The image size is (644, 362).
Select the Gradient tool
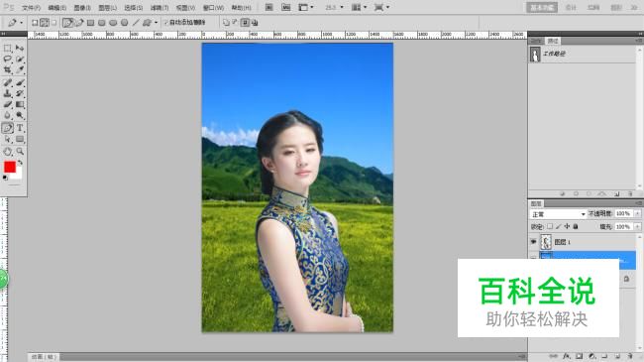point(19,104)
